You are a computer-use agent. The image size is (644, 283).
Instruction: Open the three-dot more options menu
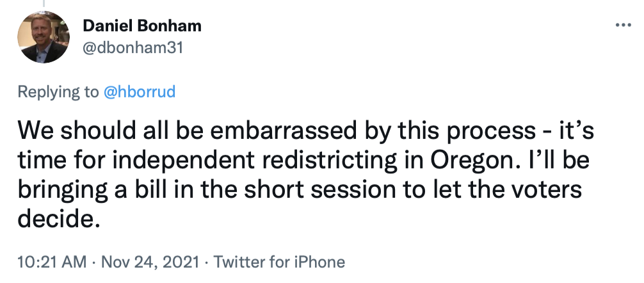click(622, 25)
